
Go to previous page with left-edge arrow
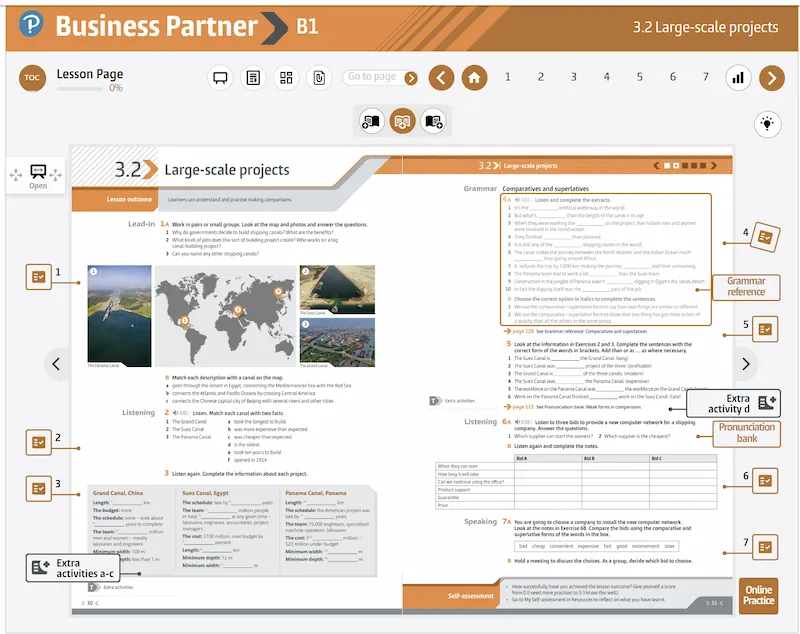(56, 364)
